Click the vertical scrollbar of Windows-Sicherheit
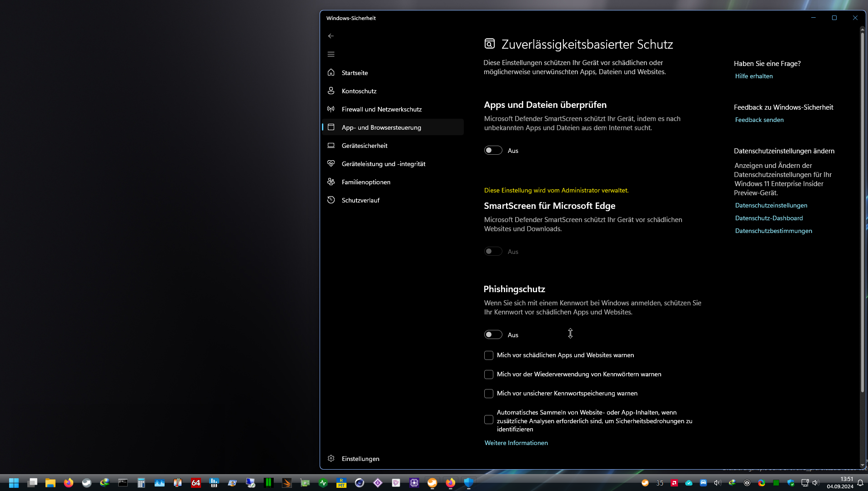 [862, 212]
